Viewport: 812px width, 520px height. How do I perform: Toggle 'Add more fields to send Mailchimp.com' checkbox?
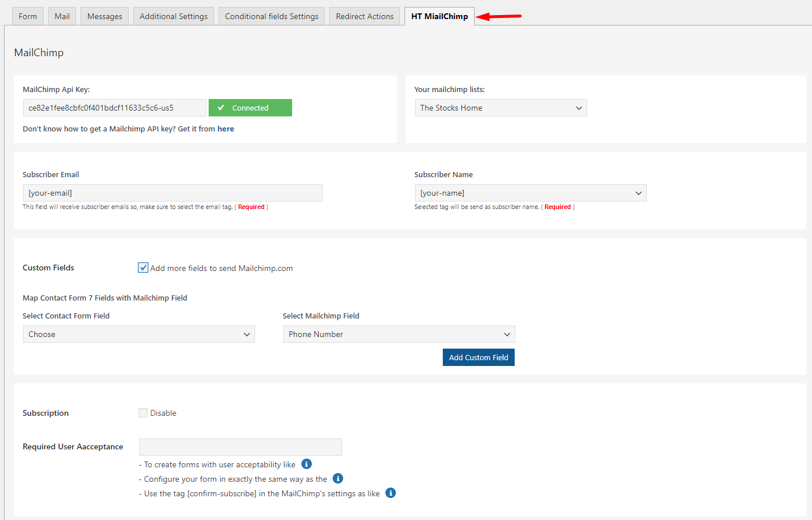pyautogui.click(x=143, y=268)
